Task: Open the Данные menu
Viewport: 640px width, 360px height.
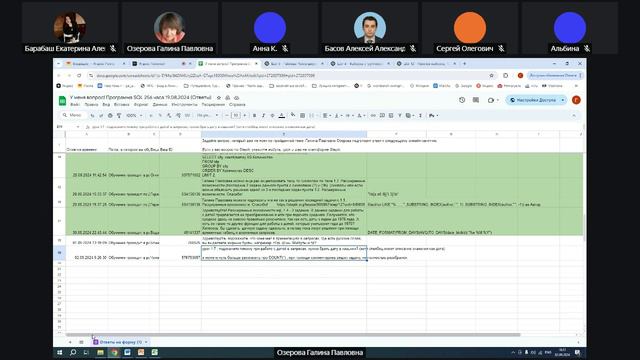Action: 160,105
